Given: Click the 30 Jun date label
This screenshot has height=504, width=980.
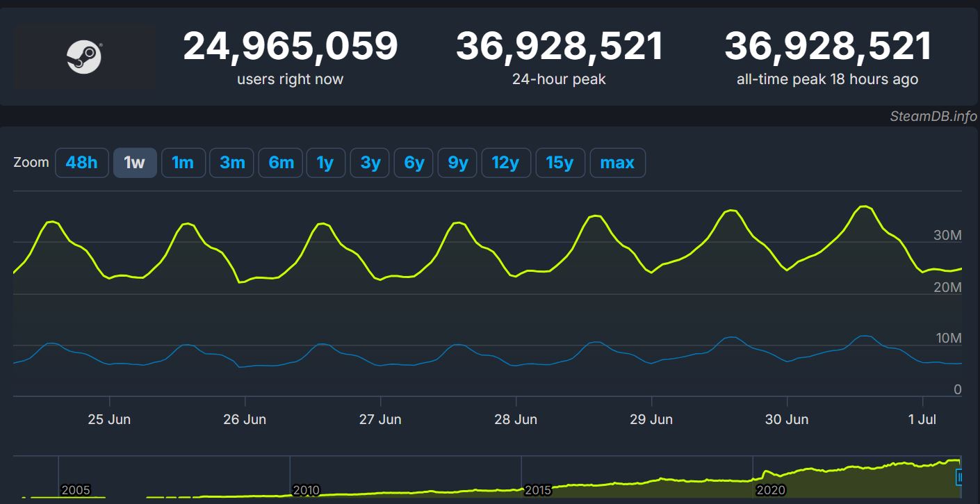Looking at the screenshot, I should pos(787,419).
